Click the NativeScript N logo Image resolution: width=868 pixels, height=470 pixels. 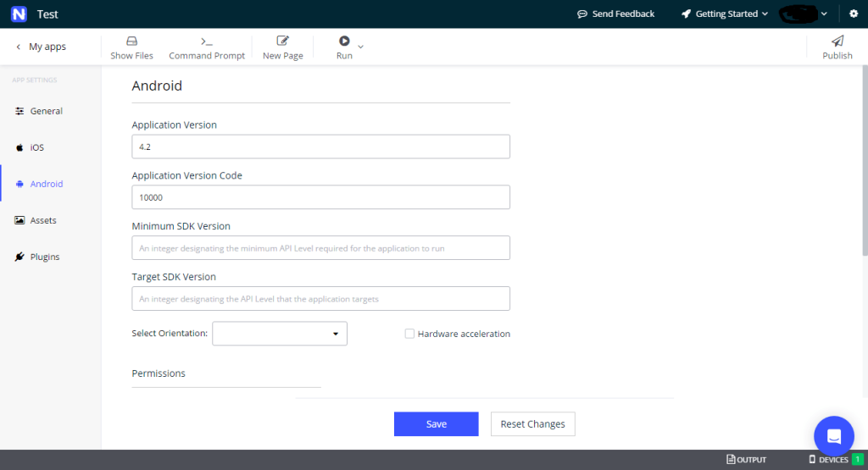(x=19, y=14)
